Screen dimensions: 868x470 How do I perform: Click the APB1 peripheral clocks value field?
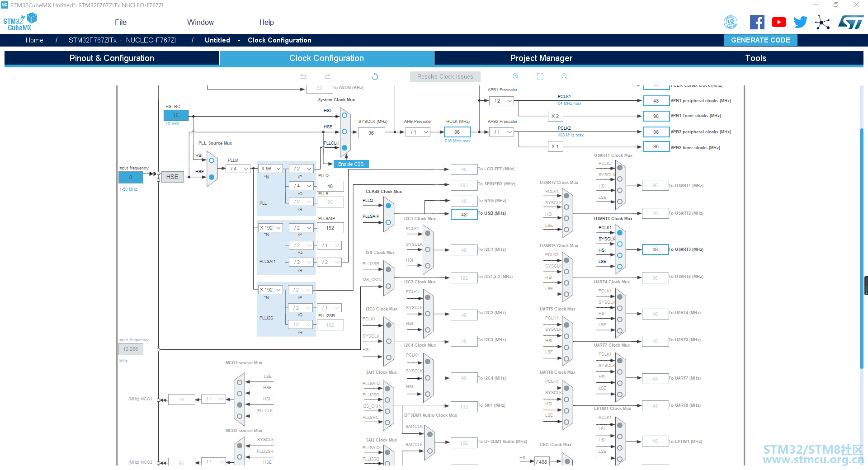click(656, 101)
